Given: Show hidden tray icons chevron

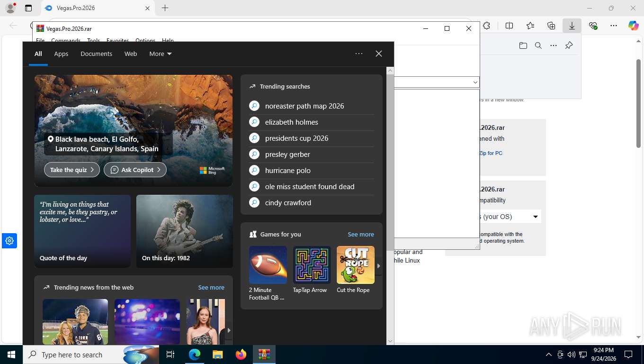Looking at the screenshot, I should coord(549,355).
